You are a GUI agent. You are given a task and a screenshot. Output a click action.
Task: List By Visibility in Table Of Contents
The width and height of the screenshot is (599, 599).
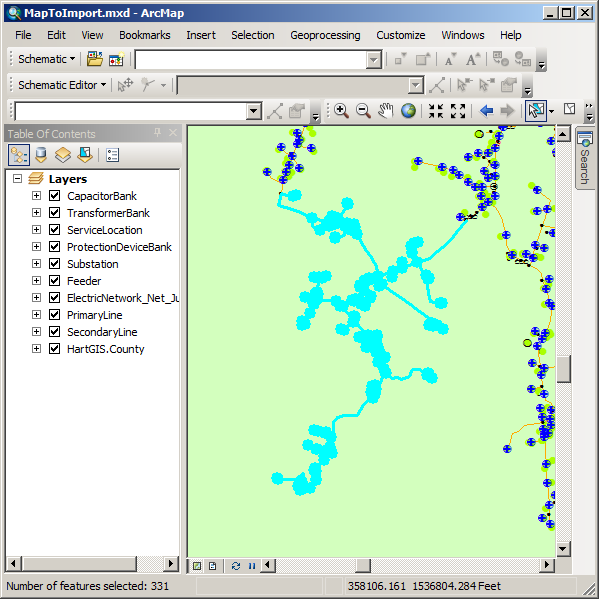(x=63, y=155)
